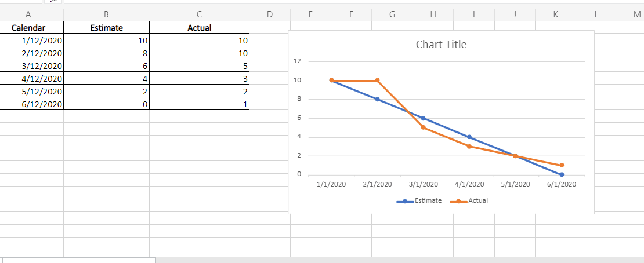
Task: Select Actual value 10 in 1/12/2020 row
Action: pyautogui.click(x=199, y=40)
